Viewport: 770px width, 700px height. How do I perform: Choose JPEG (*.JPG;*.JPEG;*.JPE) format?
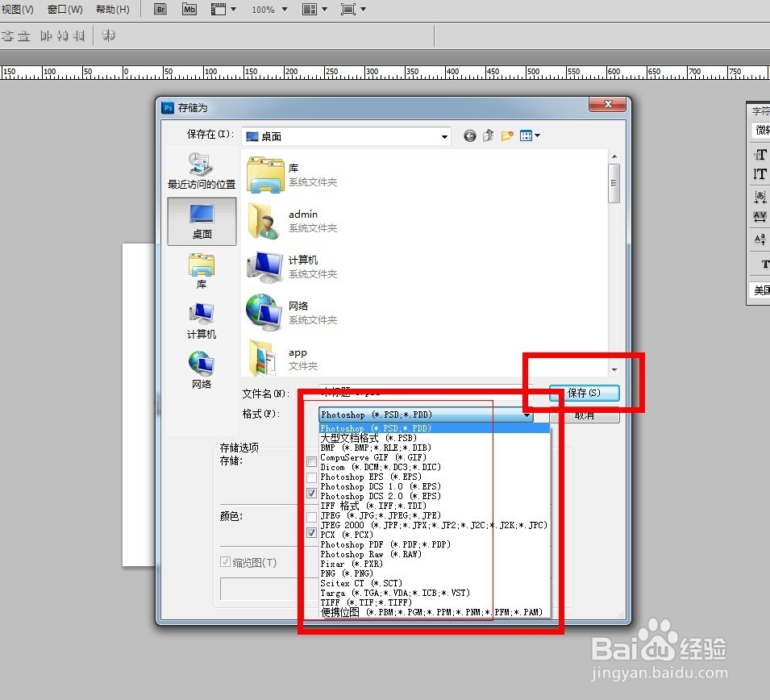click(x=434, y=515)
